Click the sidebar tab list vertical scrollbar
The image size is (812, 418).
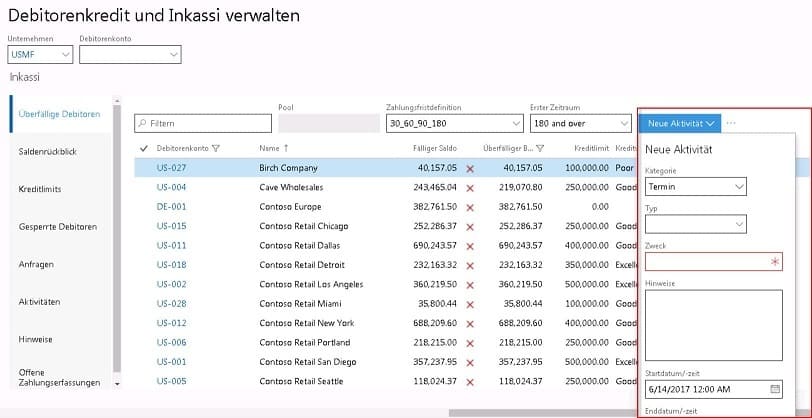(118, 240)
